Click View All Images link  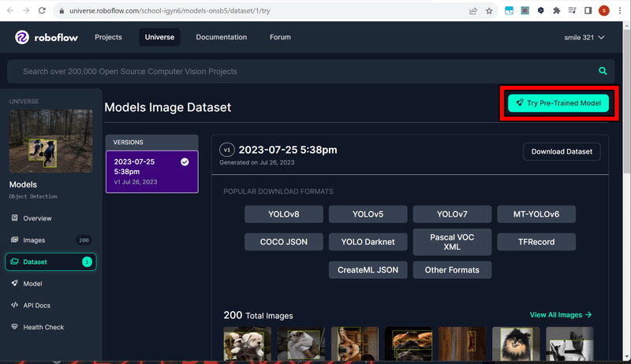561,315
